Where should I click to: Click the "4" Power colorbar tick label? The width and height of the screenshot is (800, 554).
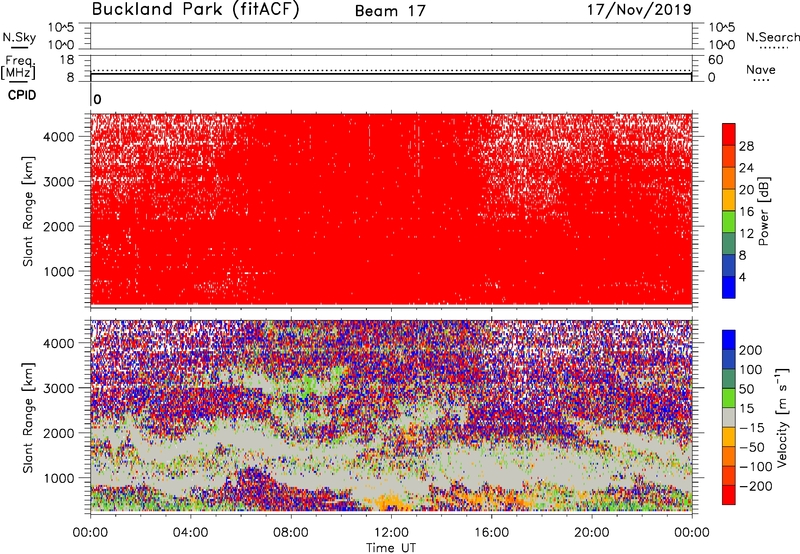tap(742, 277)
